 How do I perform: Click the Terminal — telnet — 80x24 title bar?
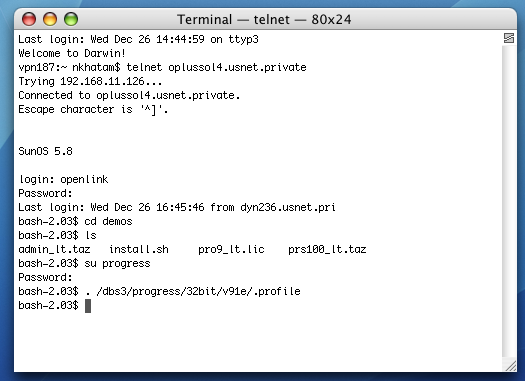pos(264,19)
